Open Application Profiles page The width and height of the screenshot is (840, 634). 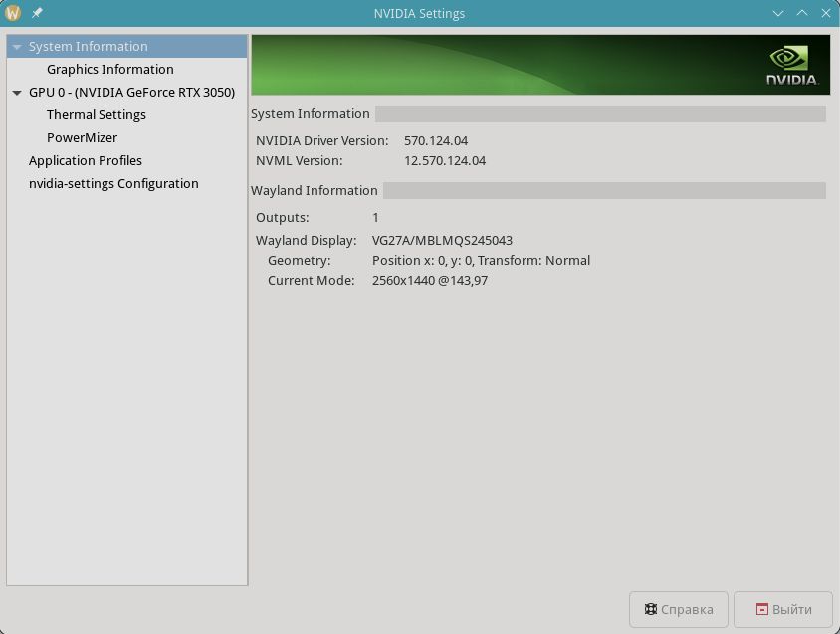(86, 161)
